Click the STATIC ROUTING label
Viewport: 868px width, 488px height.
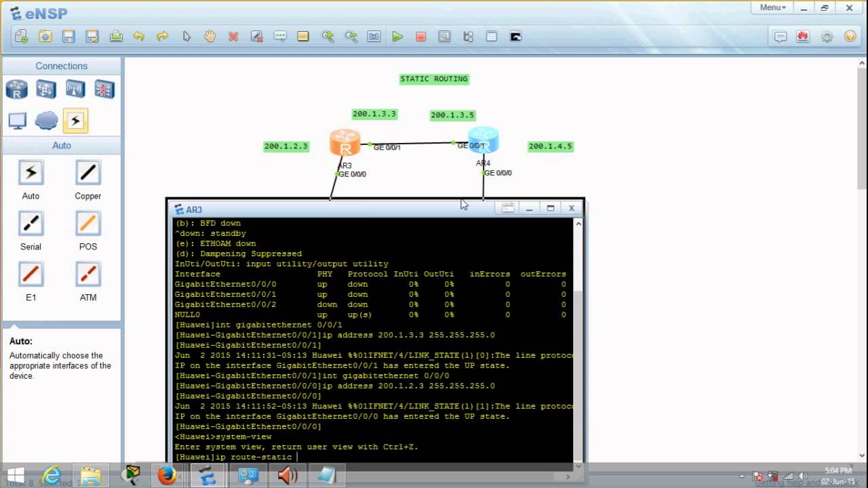pos(434,79)
